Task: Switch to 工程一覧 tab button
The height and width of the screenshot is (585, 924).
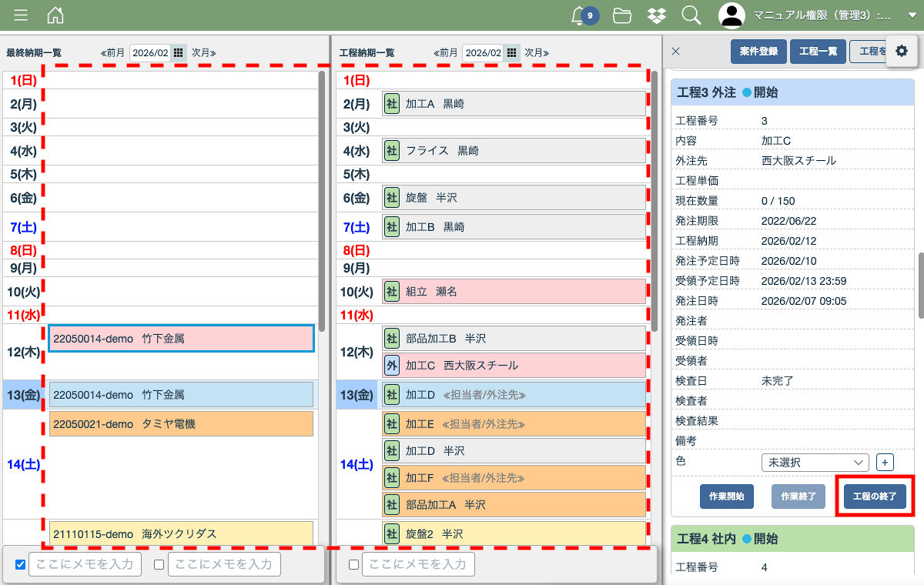Action: pos(818,52)
